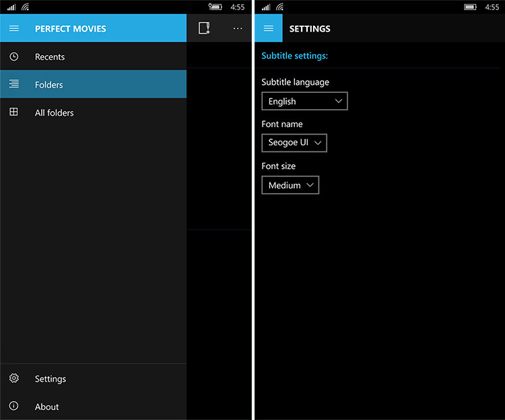The width and height of the screenshot is (505, 420).
Task: Click the About info circle icon
Action: tap(14, 406)
